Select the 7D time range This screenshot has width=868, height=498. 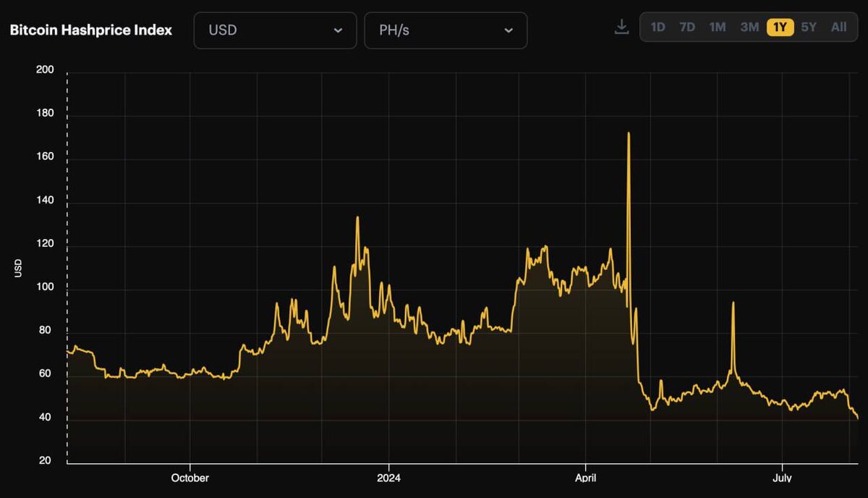(687, 28)
